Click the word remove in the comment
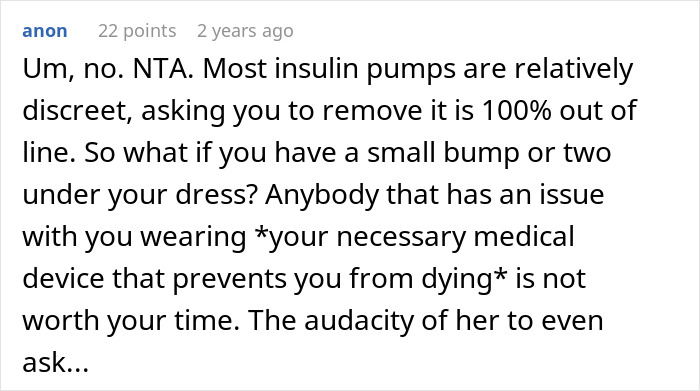Viewport: 700px width, 391px height. click(x=372, y=112)
